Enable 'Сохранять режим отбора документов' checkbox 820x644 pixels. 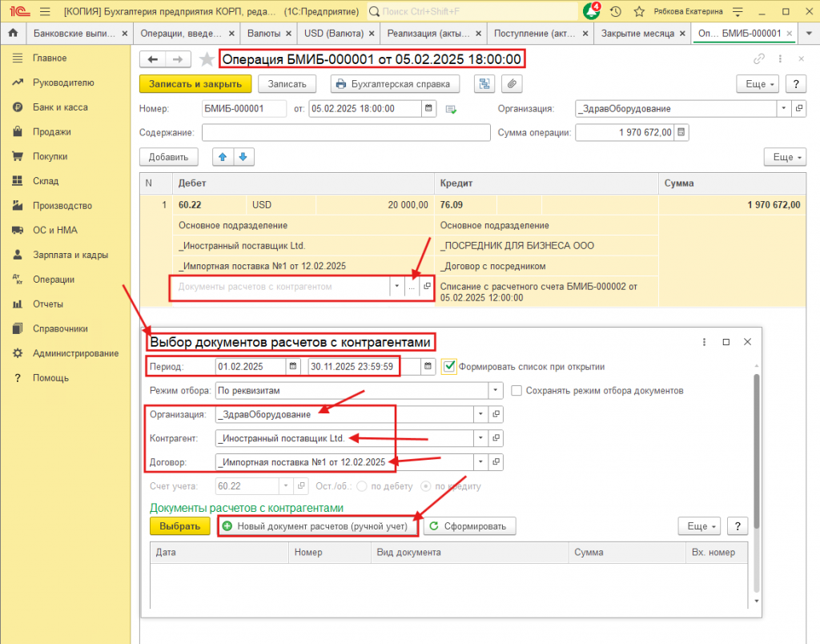(517, 391)
